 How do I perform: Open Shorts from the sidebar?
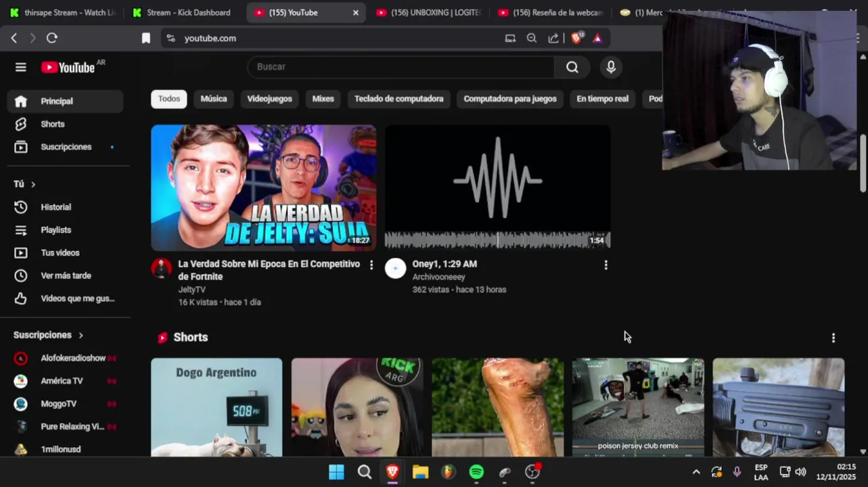click(x=65, y=124)
